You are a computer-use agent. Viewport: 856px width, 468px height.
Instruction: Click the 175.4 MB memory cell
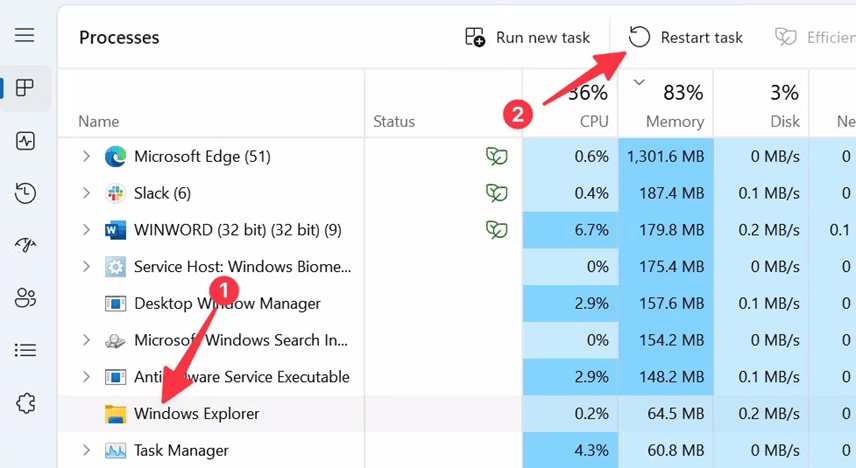(665, 266)
